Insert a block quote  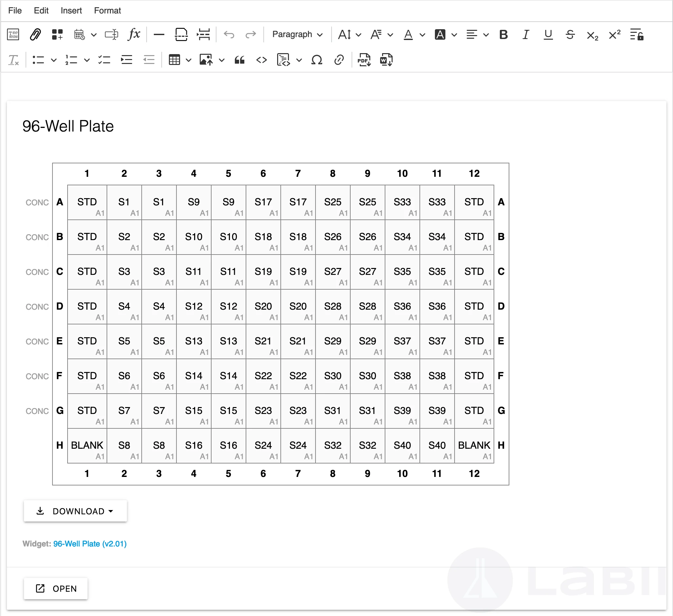click(x=239, y=60)
